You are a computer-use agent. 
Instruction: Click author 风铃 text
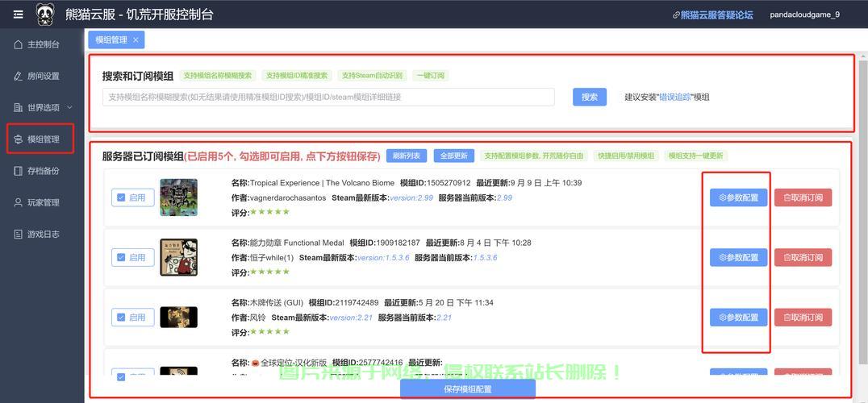pyautogui.click(x=258, y=318)
